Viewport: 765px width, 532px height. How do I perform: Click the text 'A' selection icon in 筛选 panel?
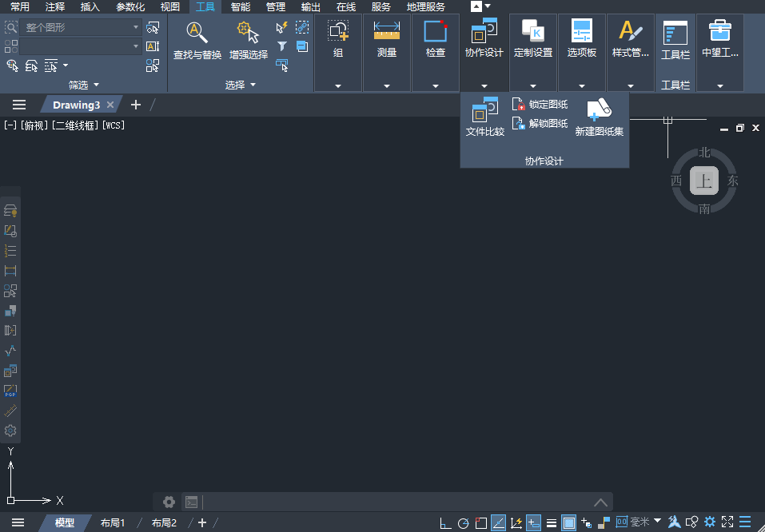153,46
